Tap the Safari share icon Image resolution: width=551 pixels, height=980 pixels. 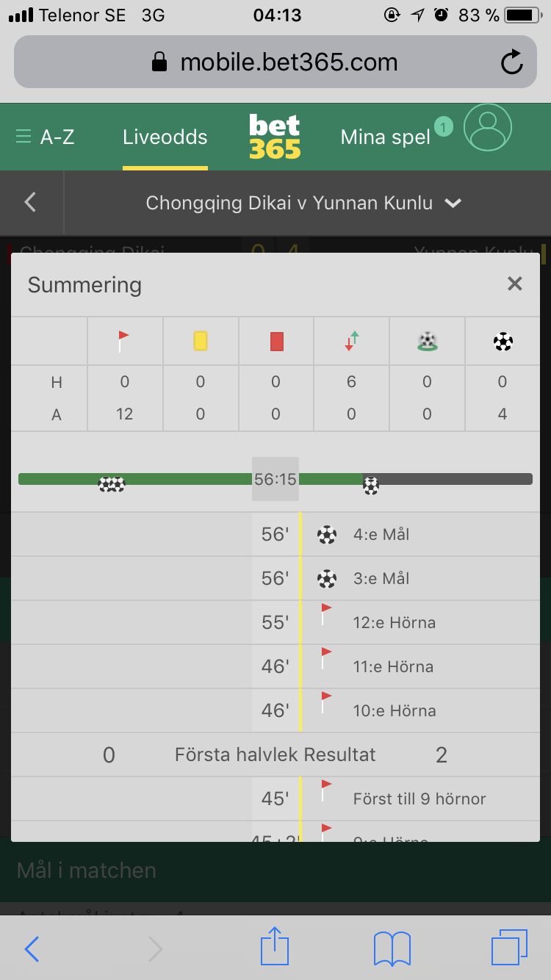pos(275,947)
